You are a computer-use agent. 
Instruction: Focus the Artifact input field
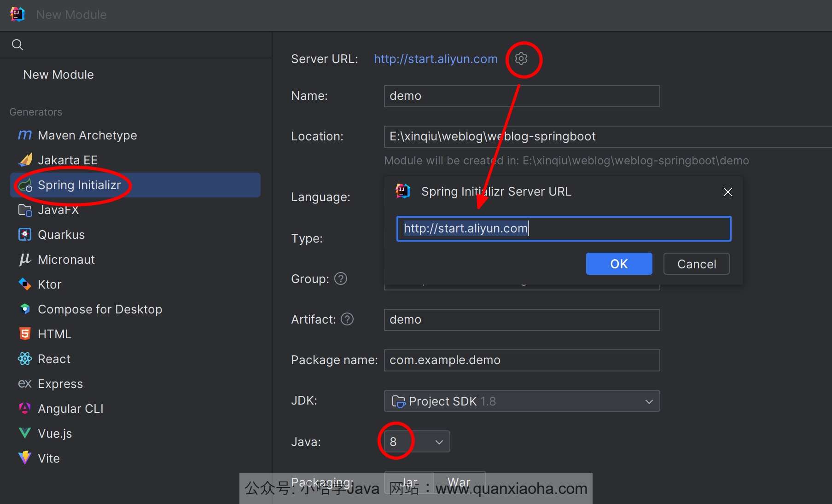(x=522, y=319)
